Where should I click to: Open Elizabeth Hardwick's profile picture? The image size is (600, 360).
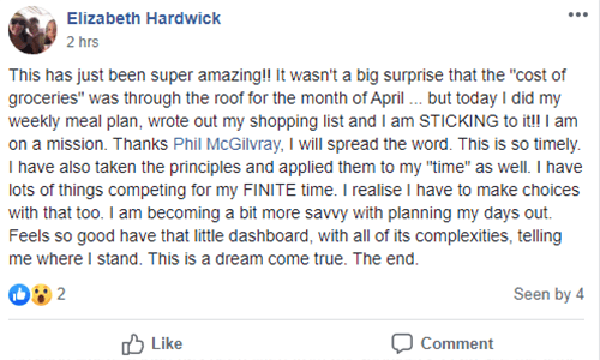tap(33, 30)
